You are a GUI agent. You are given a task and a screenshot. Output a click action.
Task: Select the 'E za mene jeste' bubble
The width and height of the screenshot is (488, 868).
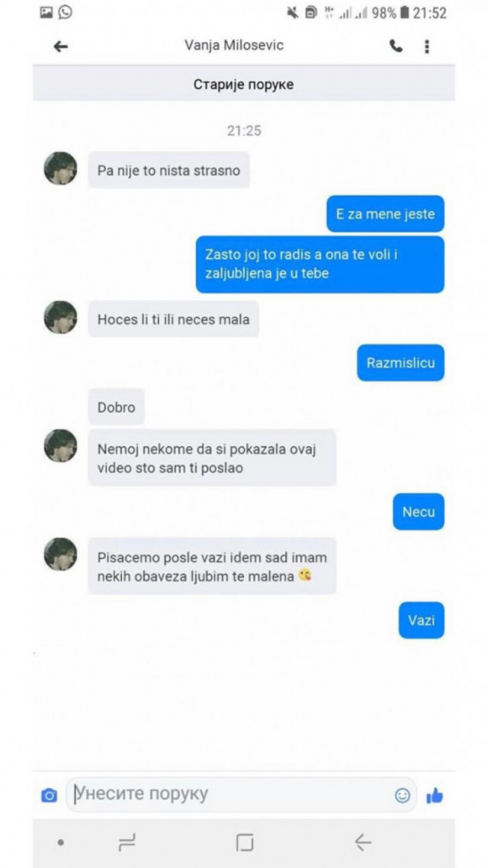click(x=386, y=214)
